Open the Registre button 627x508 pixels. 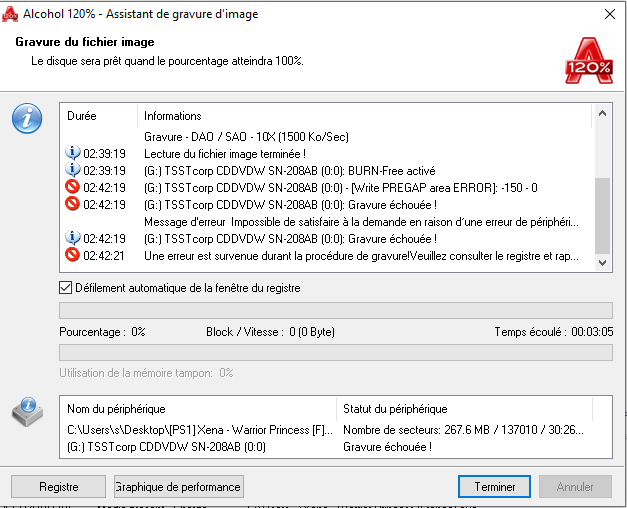click(x=58, y=486)
